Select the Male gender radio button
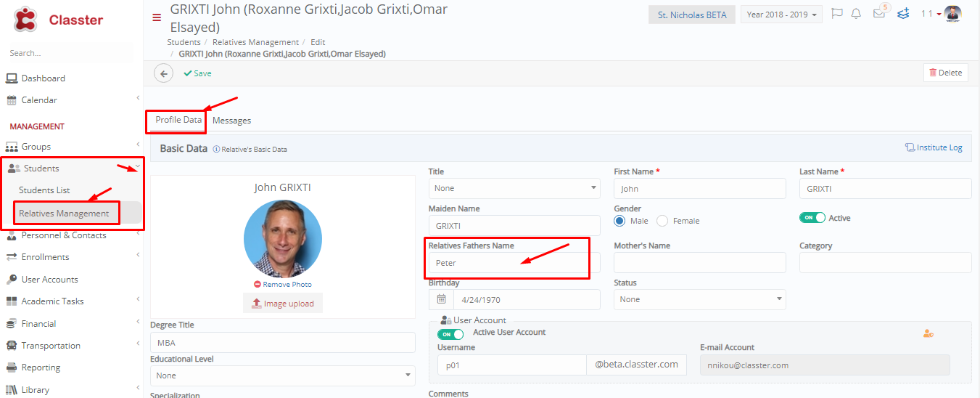The image size is (980, 398). (x=619, y=221)
